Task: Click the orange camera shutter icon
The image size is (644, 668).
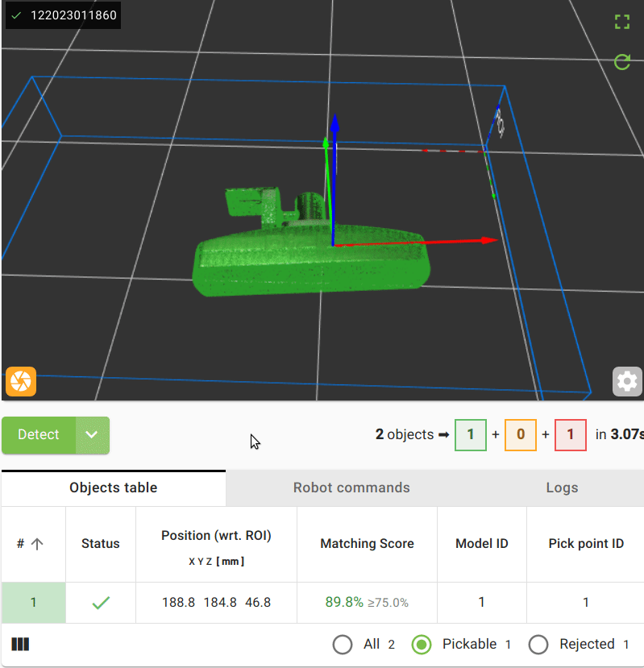Action: [21, 381]
